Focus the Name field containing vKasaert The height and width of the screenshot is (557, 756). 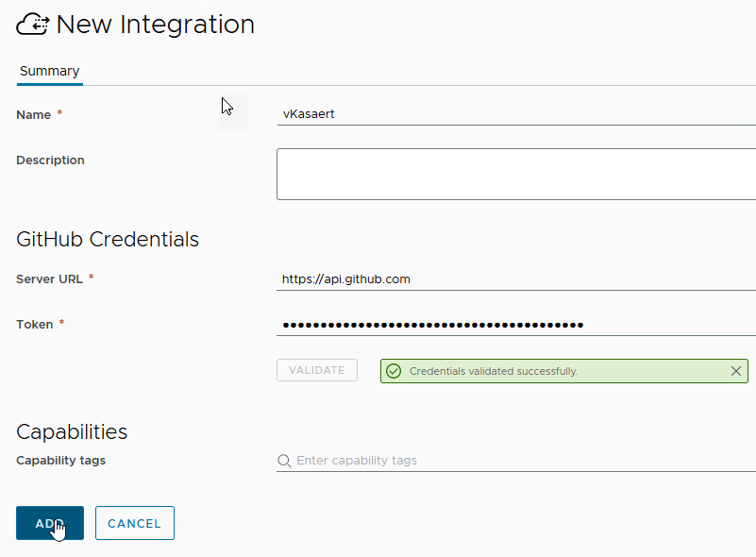[516, 114]
